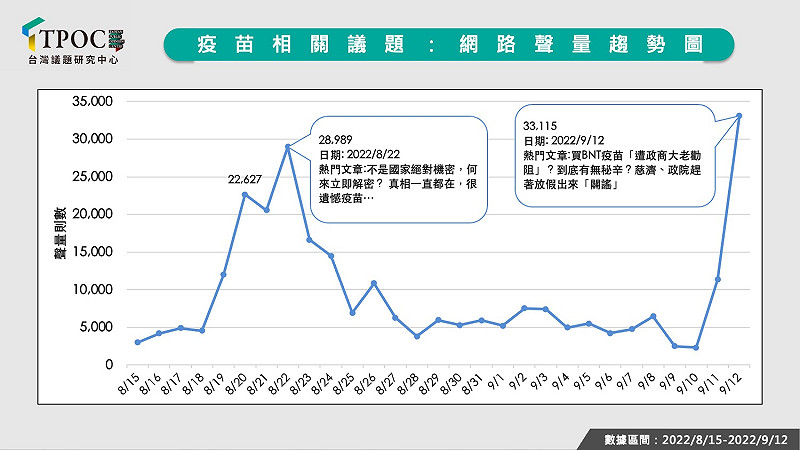Select the 8/26 data point

(x=374, y=283)
